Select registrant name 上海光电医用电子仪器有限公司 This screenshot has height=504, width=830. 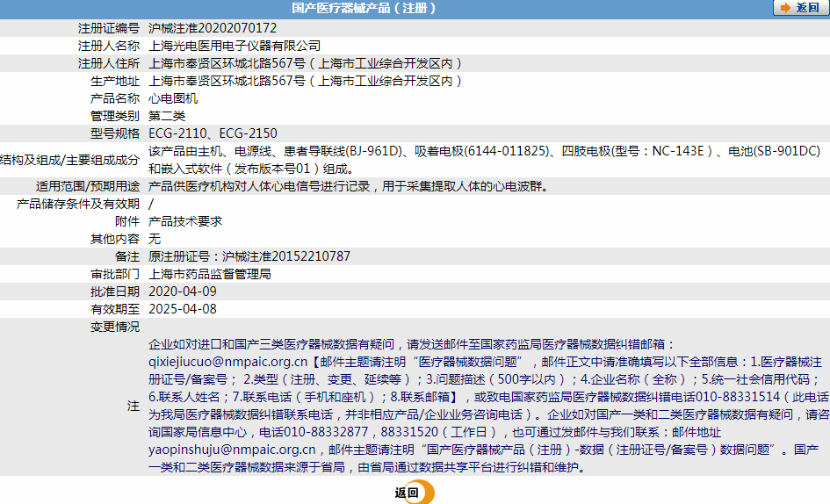pyautogui.click(x=235, y=46)
